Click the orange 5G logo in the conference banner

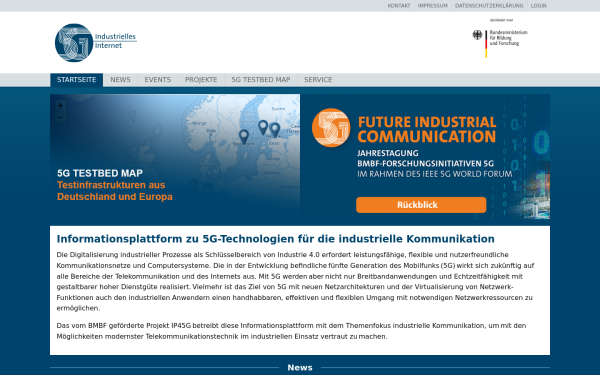coord(331,127)
